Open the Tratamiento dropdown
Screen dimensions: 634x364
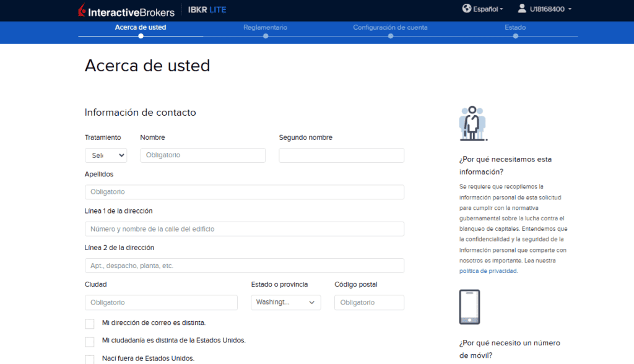pos(106,155)
